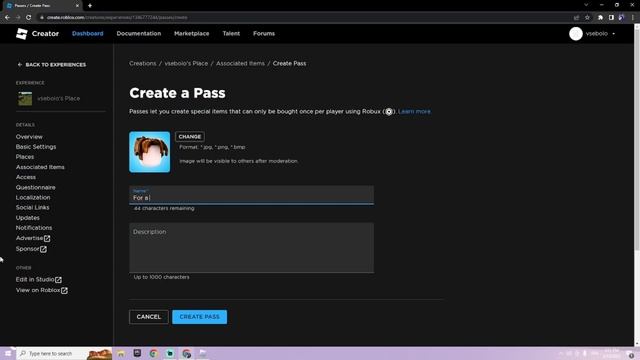Toggle the browser side panel icon
Viewport: 640px width, 360px height.
tap(611, 18)
